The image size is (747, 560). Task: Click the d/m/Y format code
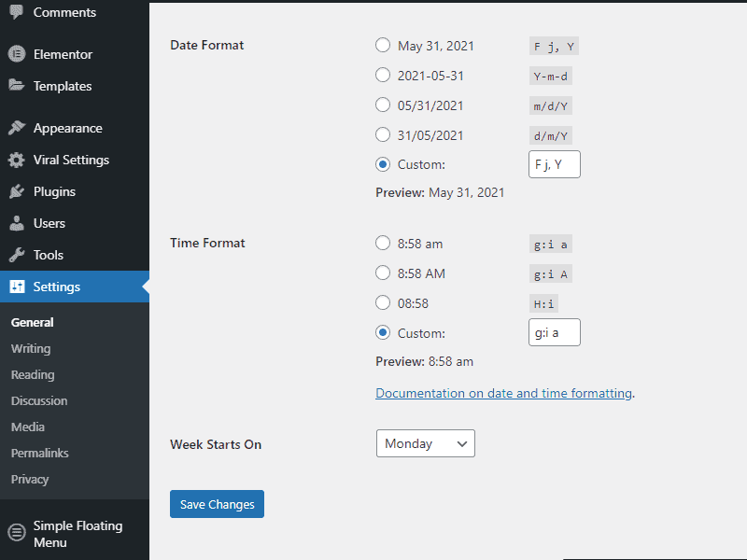click(x=551, y=136)
